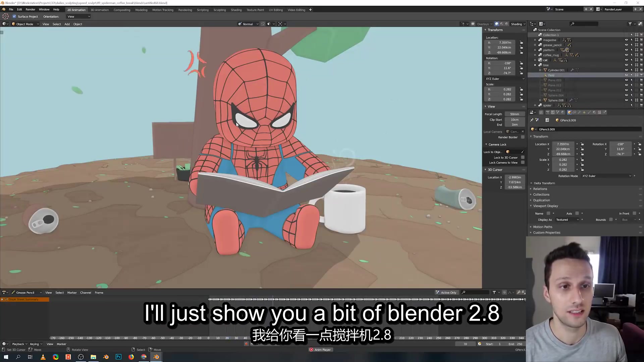The image size is (644, 362).
Task: Expand the Relations section
Action: click(x=540, y=189)
